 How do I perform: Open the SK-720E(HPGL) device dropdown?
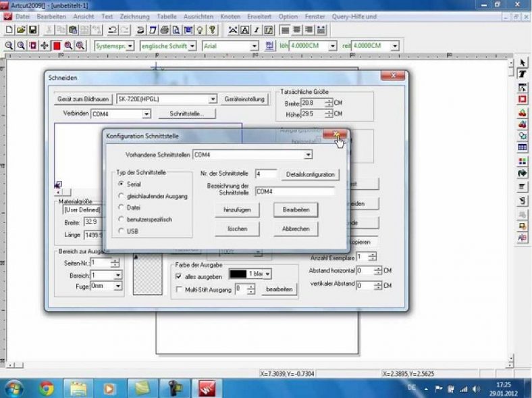(x=213, y=99)
